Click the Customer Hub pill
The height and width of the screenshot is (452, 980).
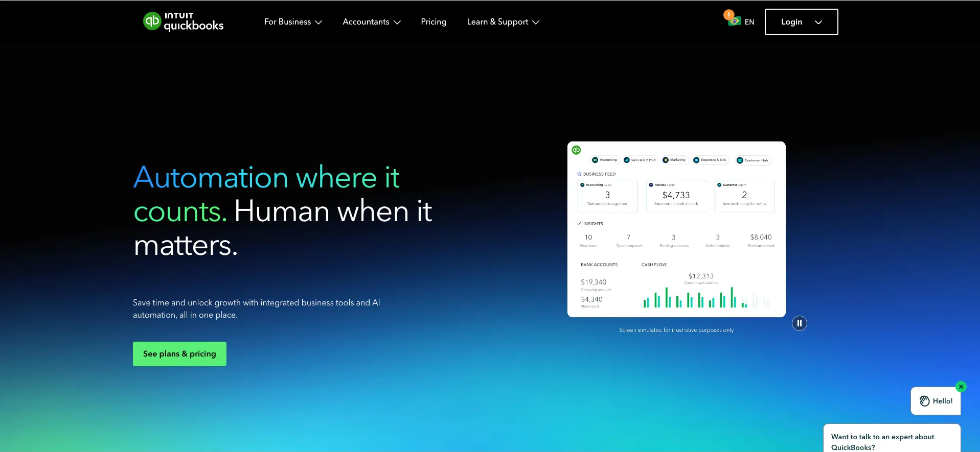[753, 160]
